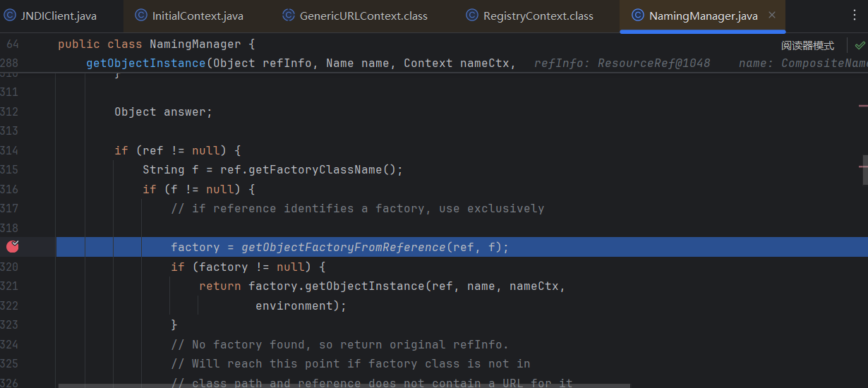Switch to the JNDIClient.java tab
Image resolution: width=868 pixels, height=388 pixels.
59,16
